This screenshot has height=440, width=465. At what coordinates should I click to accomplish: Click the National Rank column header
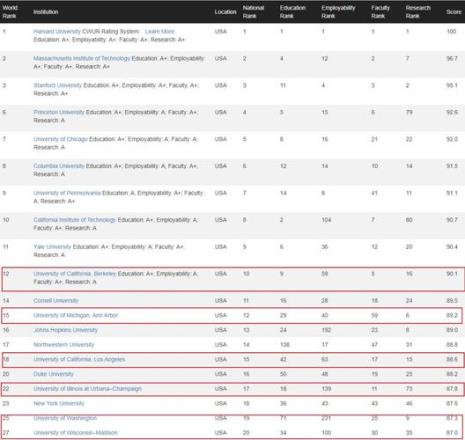pyautogui.click(x=253, y=12)
